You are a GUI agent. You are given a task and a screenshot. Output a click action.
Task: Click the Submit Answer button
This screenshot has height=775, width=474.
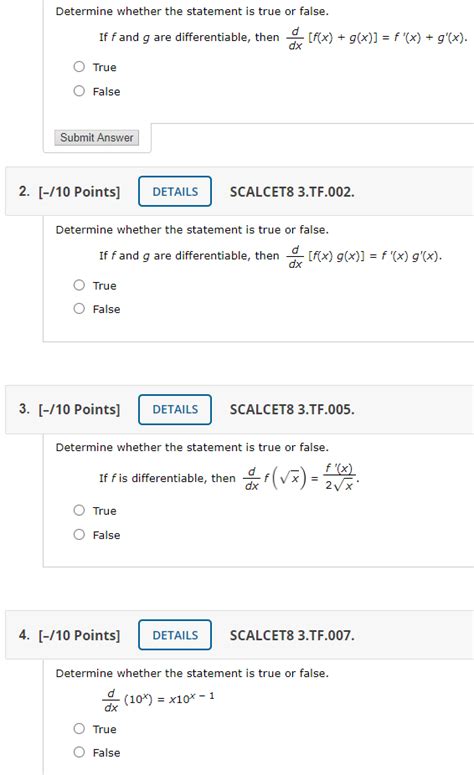[96, 137]
